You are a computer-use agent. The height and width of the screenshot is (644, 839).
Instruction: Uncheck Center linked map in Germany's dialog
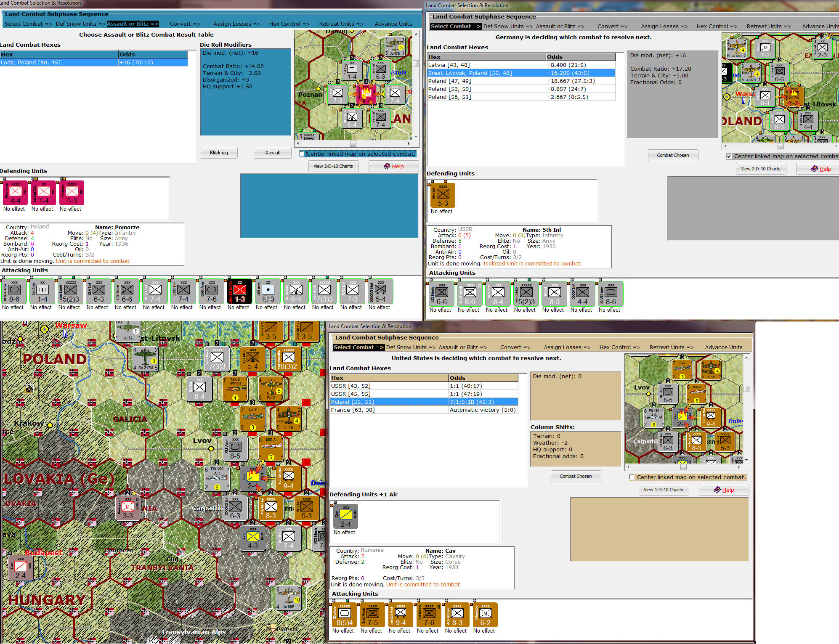(729, 156)
